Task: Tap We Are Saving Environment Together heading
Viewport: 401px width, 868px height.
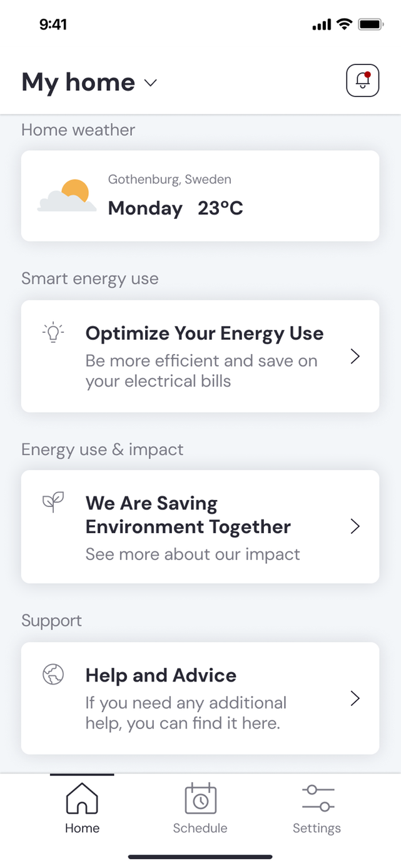Action: click(x=188, y=515)
